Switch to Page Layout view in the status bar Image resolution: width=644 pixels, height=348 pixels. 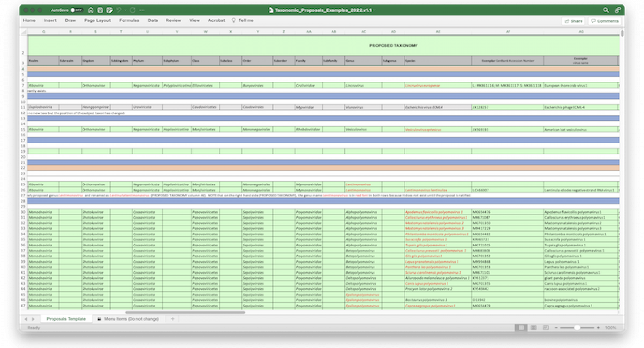pos(533,328)
